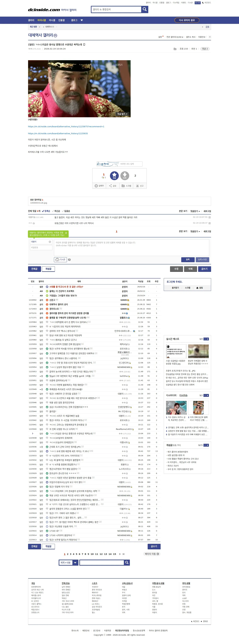
Task: Close the green 대붕이 tooltip
Action: [66, 233]
